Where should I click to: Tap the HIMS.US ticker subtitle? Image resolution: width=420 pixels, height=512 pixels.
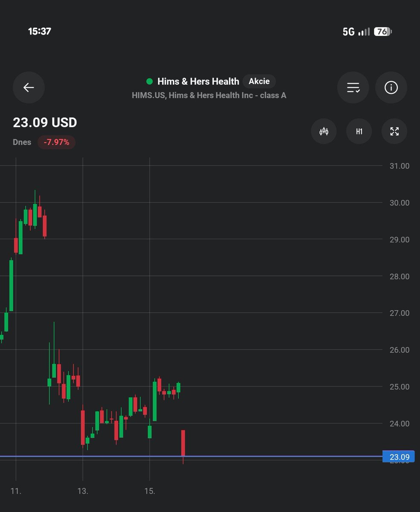[209, 95]
